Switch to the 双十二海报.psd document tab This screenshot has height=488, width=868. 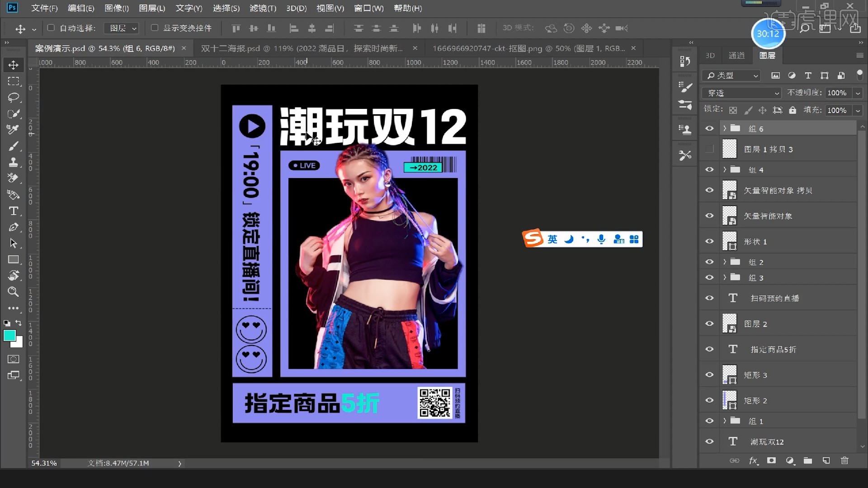(302, 48)
